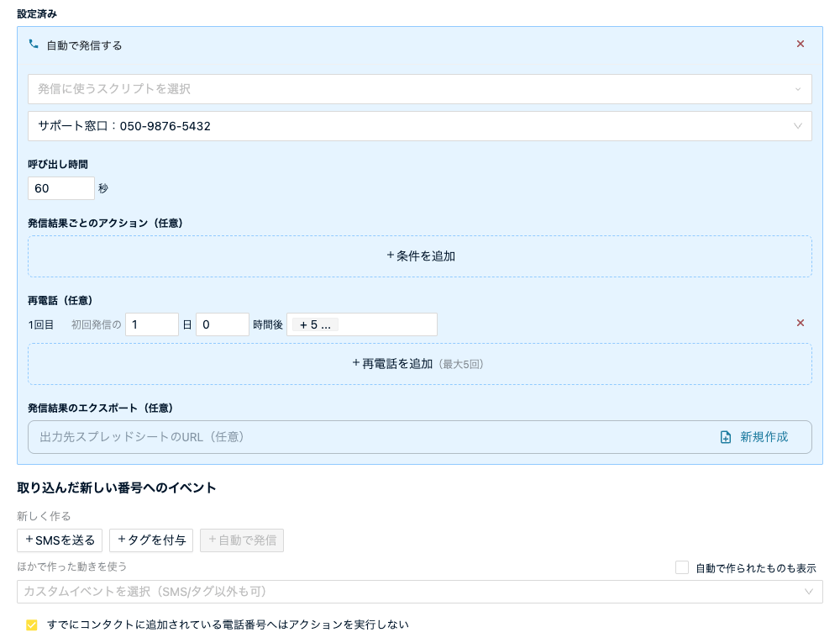This screenshot has width=840, height=643.
Task: Click the 1回目 row label
Action: [x=40, y=324]
